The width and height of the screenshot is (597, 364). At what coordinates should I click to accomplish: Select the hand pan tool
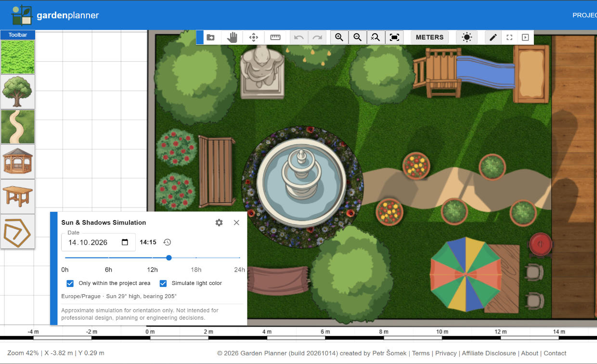pyautogui.click(x=233, y=38)
